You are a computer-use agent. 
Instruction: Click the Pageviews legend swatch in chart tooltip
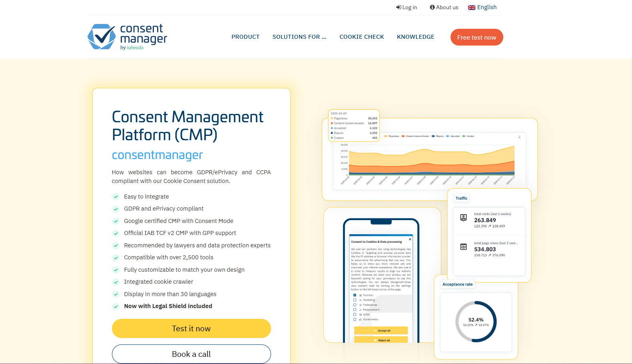332,118
